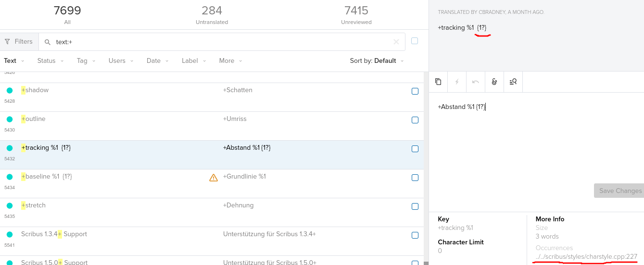Click the Filters button
Image resolution: width=644 pixels, height=265 pixels.
pyautogui.click(x=19, y=42)
